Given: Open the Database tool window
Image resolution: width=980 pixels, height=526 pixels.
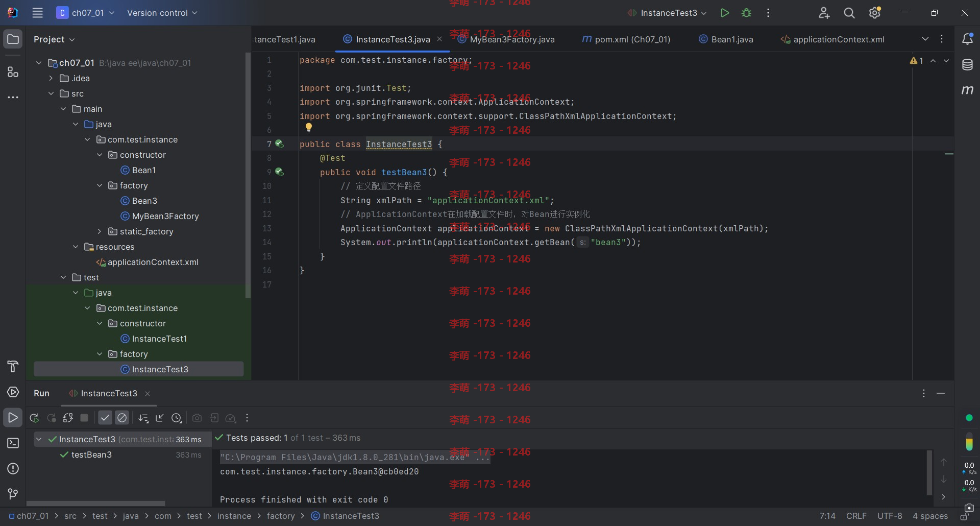Looking at the screenshot, I should 967,64.
